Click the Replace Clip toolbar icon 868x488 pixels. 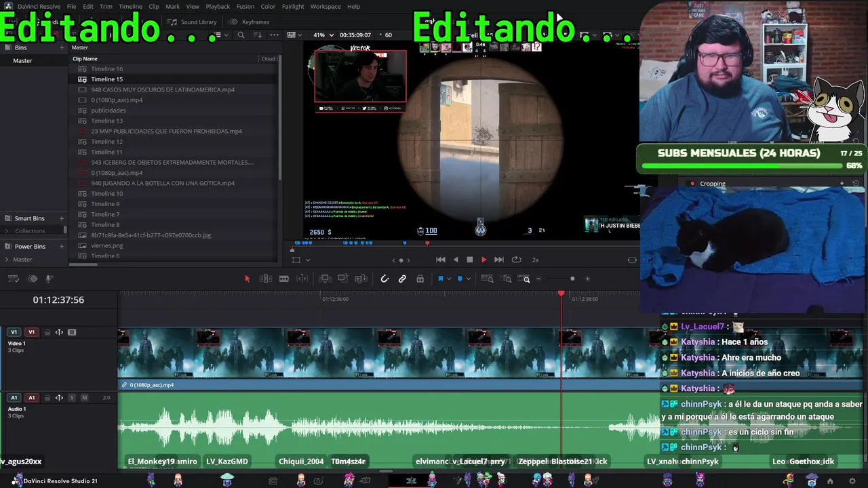pyautogui.click(x=361, y=279)
